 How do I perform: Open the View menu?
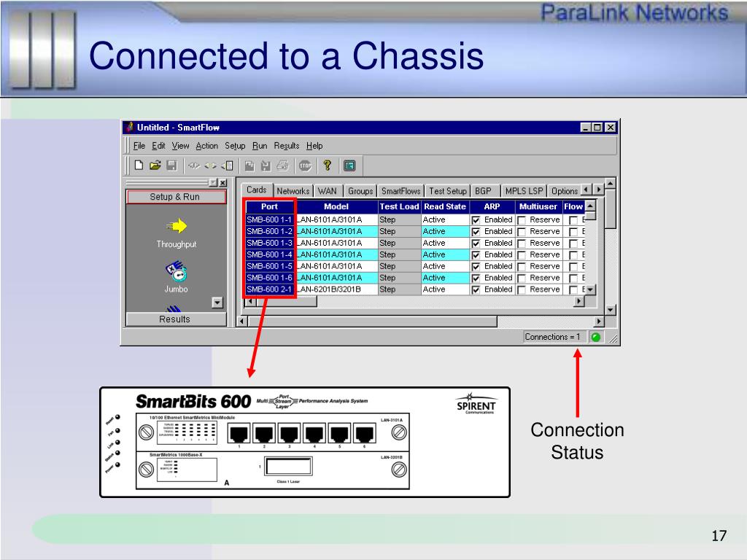(x=181, y=146)
